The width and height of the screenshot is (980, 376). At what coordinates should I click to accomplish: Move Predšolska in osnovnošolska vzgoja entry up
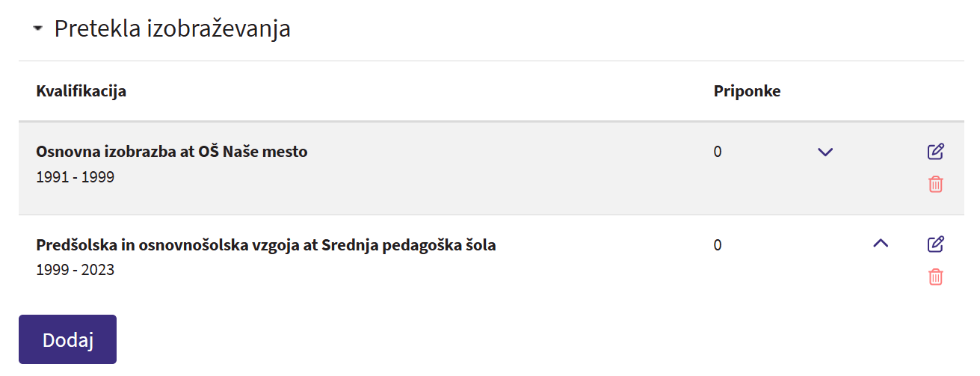[x=881, y=243]
